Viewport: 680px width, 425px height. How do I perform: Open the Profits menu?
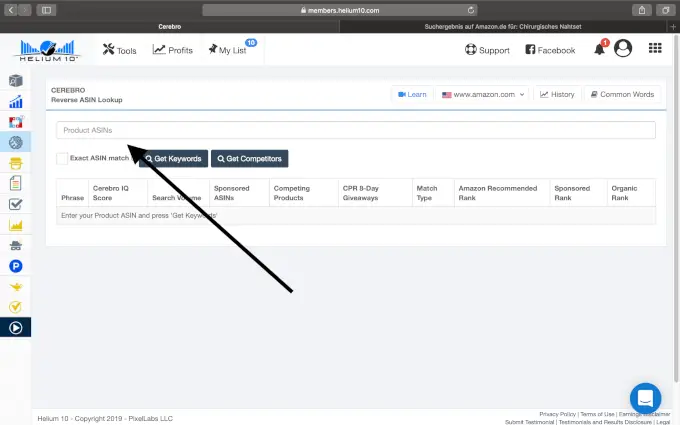pyautogui.click(x=174, y=50)
